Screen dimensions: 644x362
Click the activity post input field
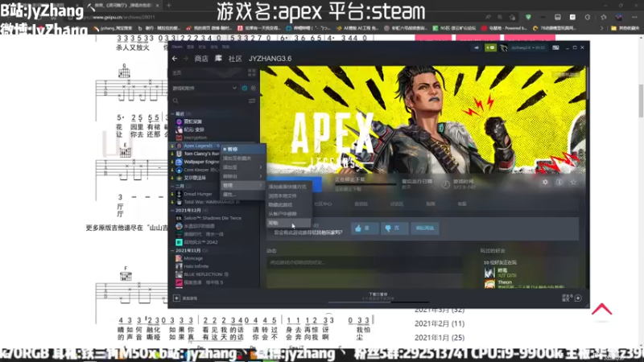365,262
